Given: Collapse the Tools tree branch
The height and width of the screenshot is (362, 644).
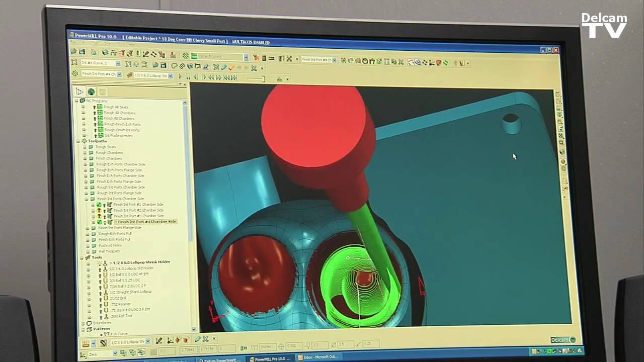Looking at the screenshot, I should coord(82,258).
